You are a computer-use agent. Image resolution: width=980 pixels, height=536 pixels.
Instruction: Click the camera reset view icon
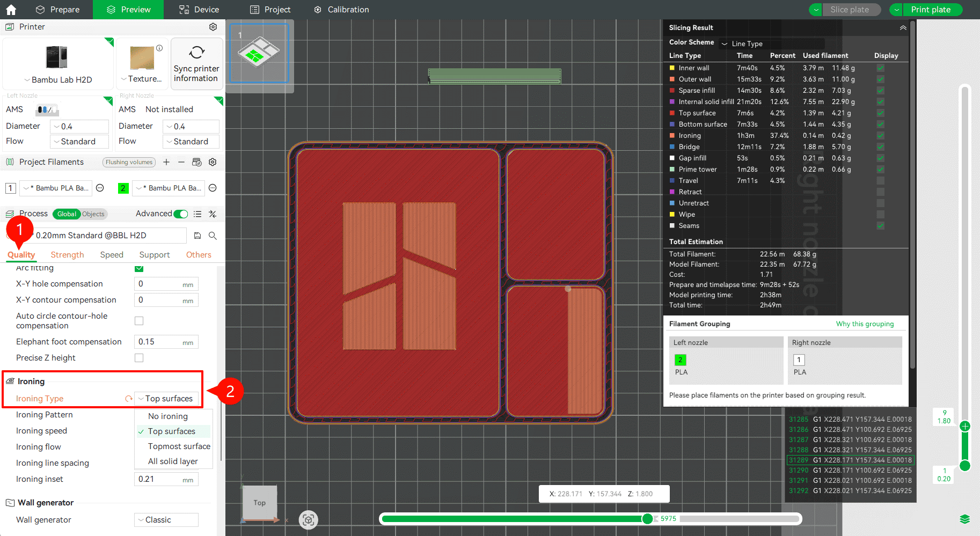308,519
